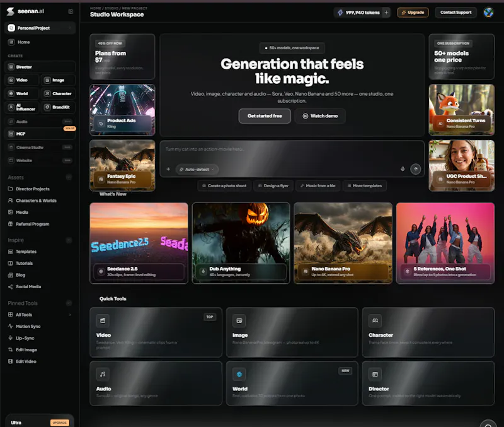Viewport: 504px width, 427px height.
Task: Open the 50+ models one price card
Action: (x=462, y=57)
